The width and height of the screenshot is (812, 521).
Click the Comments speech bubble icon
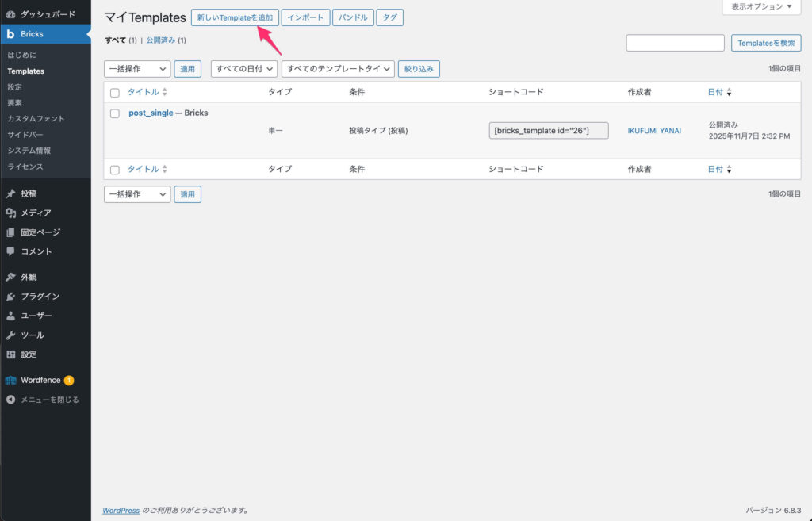click(10, 251)
